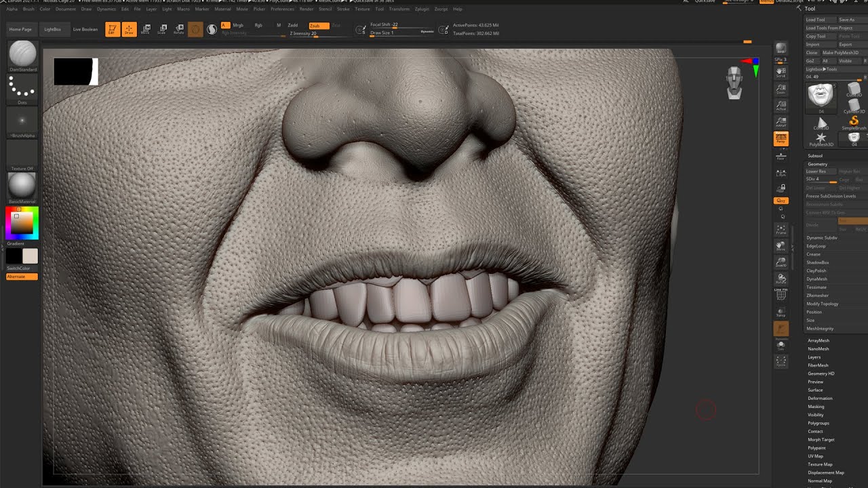Click the Lower Res button
This screenshot has height=488, width=868.
click(x=821, y=171)
